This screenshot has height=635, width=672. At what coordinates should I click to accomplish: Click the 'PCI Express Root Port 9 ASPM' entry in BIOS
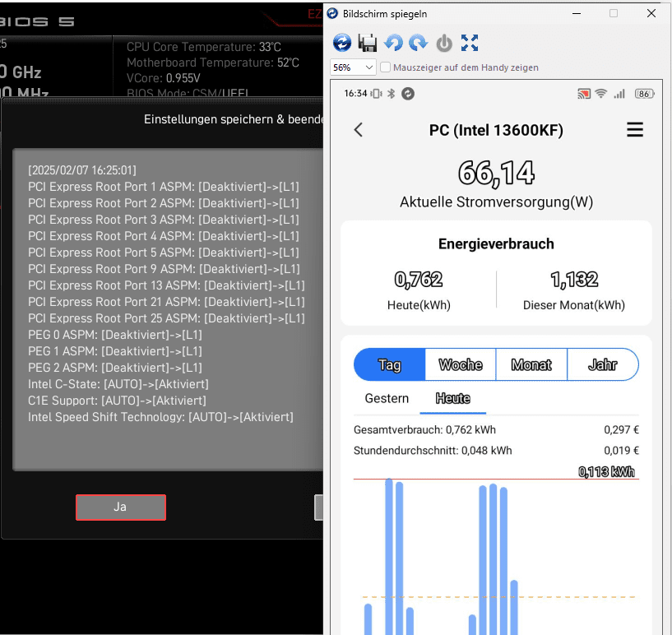tap(164, 269)
